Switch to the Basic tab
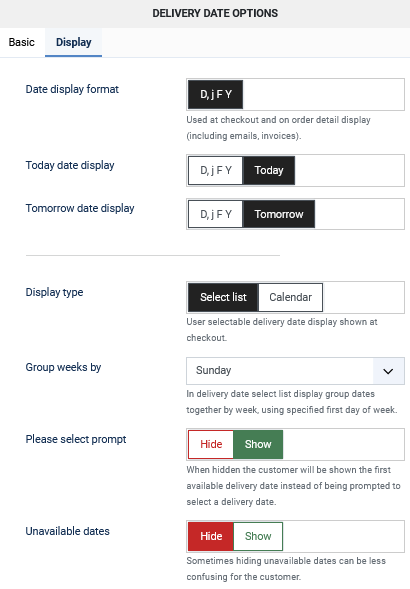The image size is (410, 589). pos(22,42)
